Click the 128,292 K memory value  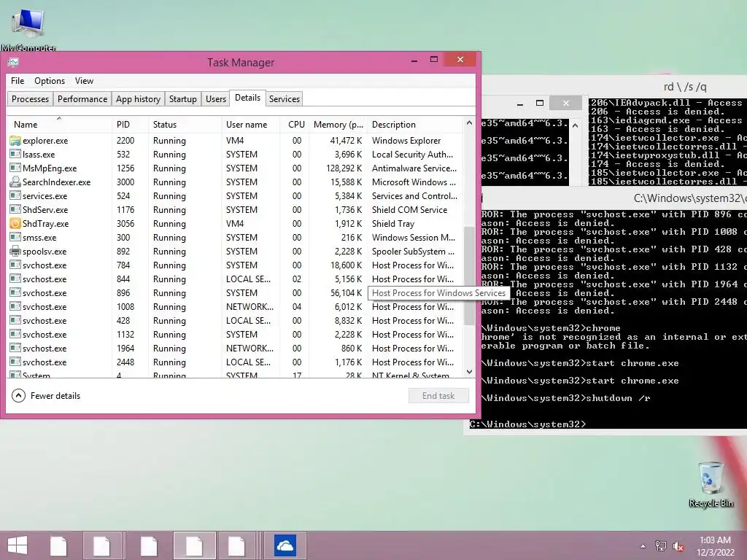point(344,168)
